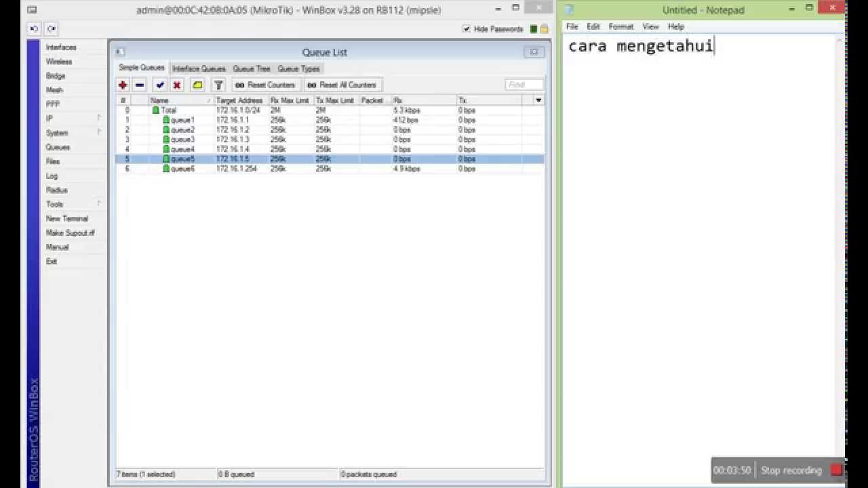868x488 pixels.
Task: Open the filter funnel icon in Queue List
Action: 218,85
